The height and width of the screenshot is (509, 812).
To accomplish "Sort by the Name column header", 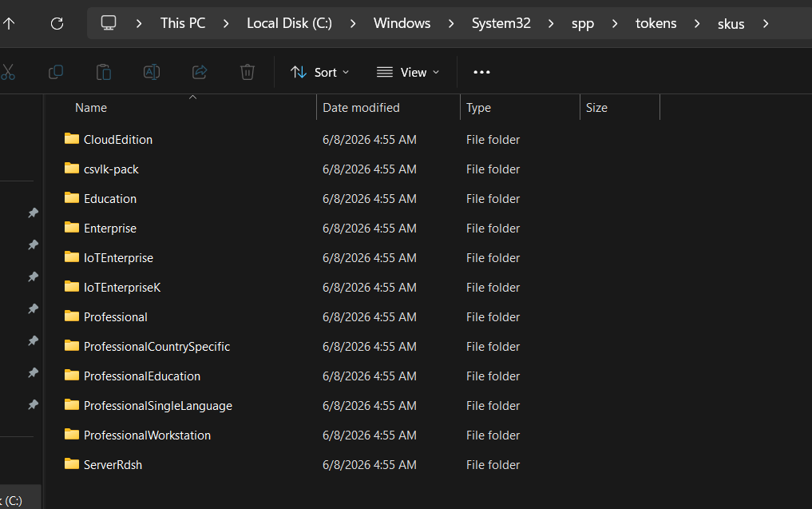I will 91,108.
